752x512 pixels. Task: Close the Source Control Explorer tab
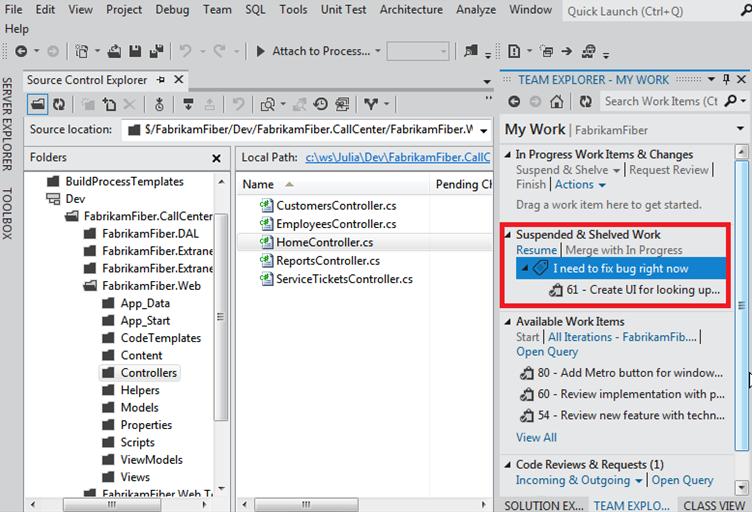178,79
